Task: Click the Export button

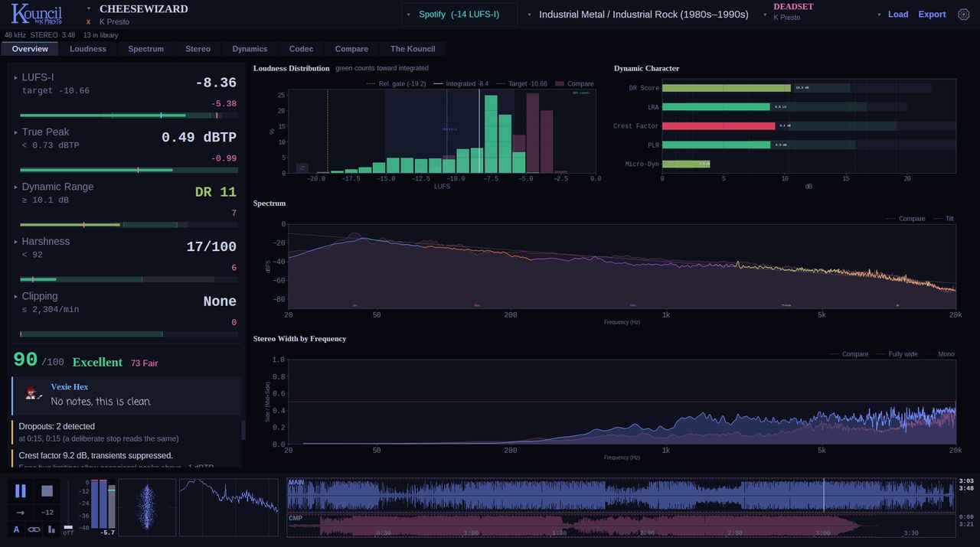Action: click(932, 15)
